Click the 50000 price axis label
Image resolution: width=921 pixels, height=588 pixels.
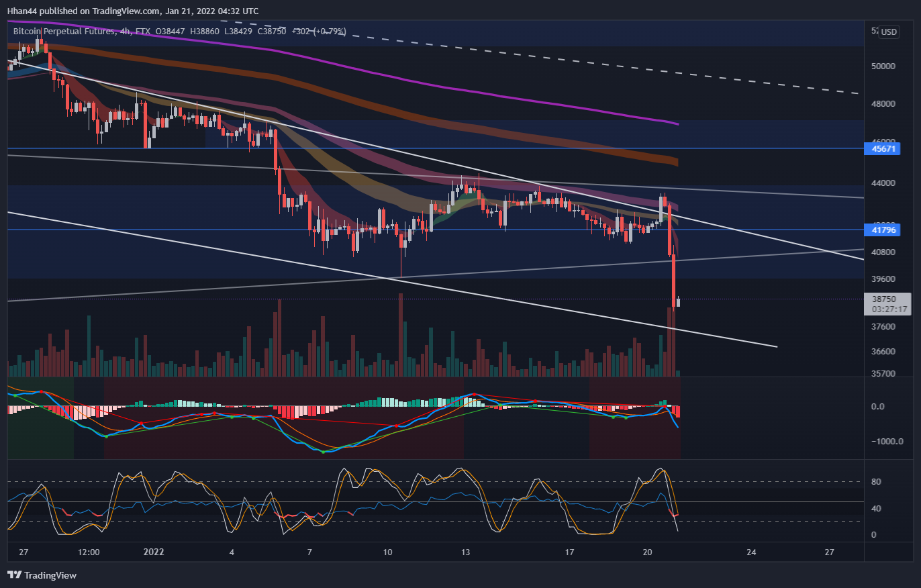(x=883, y=66)
